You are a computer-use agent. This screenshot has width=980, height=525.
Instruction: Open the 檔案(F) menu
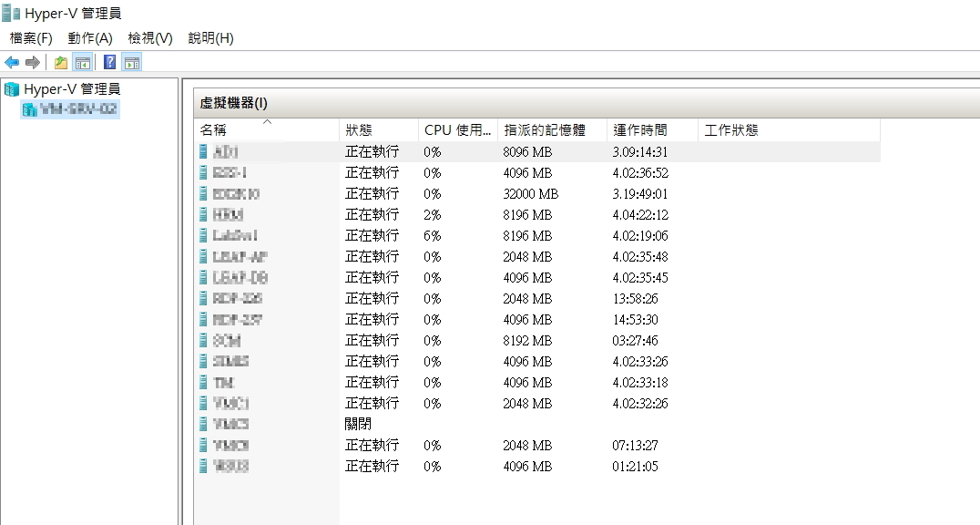tap(31, 38)
